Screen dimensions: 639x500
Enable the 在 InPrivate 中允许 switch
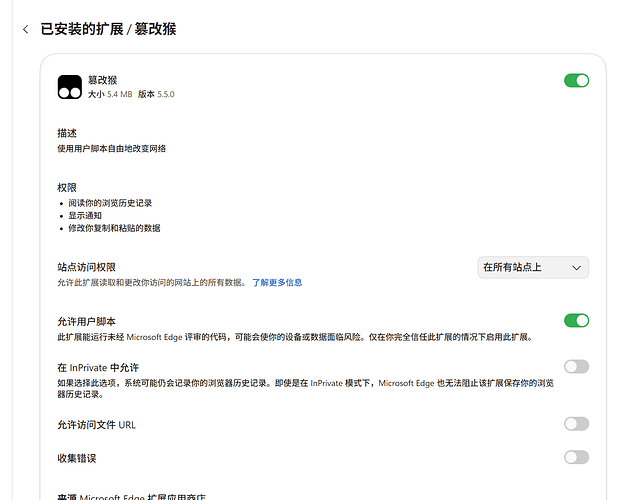576,367
